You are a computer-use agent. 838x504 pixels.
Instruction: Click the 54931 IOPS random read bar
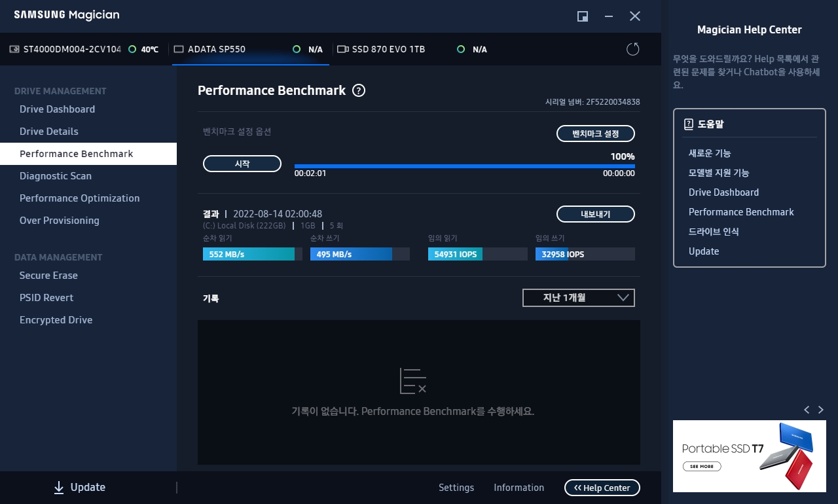coord(478,254)
